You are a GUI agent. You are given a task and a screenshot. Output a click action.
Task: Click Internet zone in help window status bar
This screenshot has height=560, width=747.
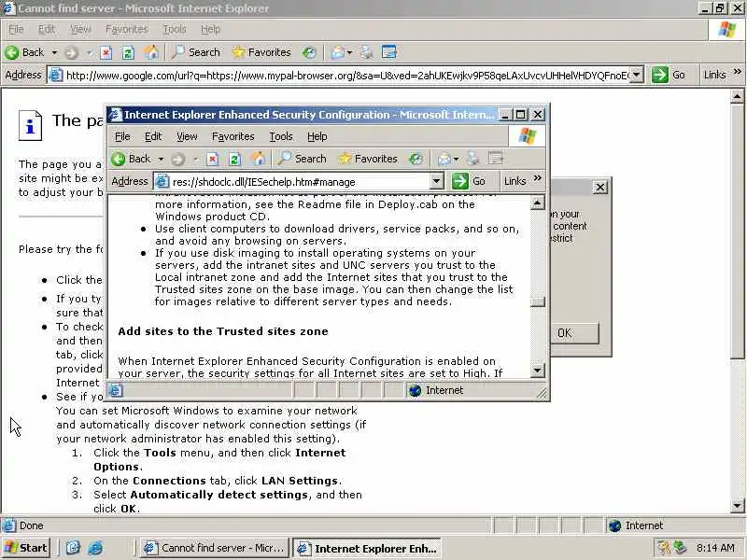436,390
